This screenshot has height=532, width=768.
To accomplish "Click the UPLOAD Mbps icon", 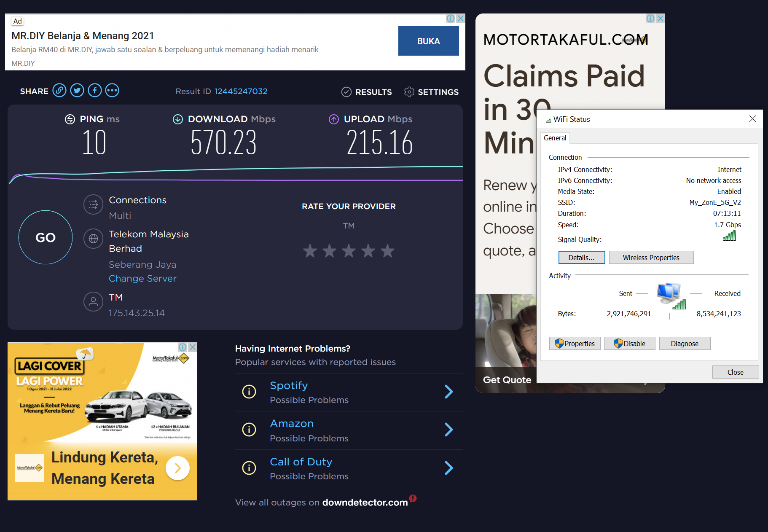I will tap(334, 119).
